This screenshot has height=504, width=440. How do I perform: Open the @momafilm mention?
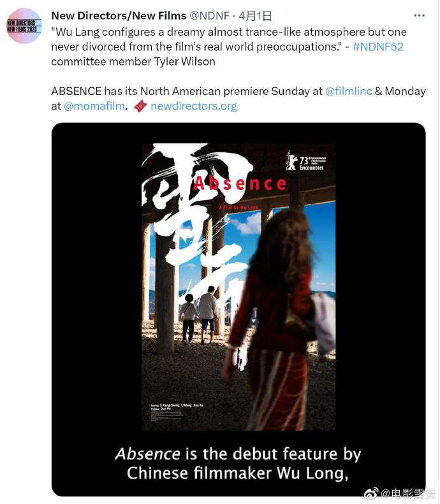pos(94,106)
